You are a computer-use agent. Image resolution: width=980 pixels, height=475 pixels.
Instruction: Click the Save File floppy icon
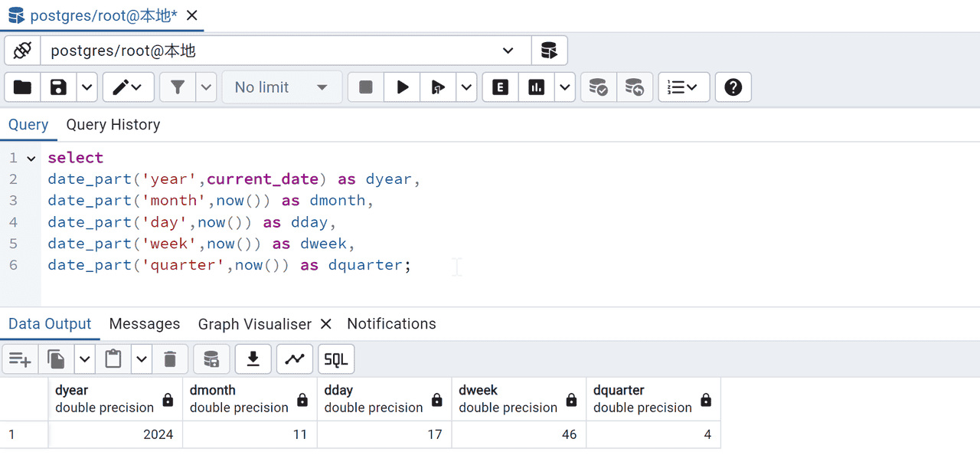58,87
